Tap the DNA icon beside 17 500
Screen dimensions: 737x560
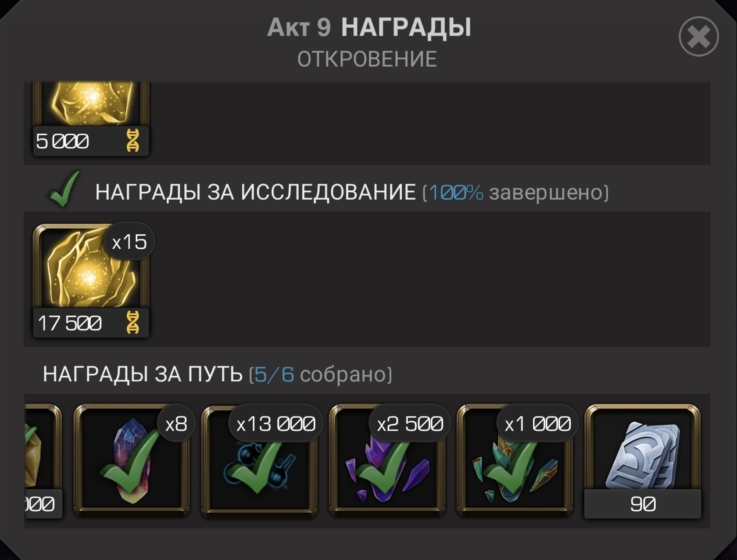(x=133, y=323)
